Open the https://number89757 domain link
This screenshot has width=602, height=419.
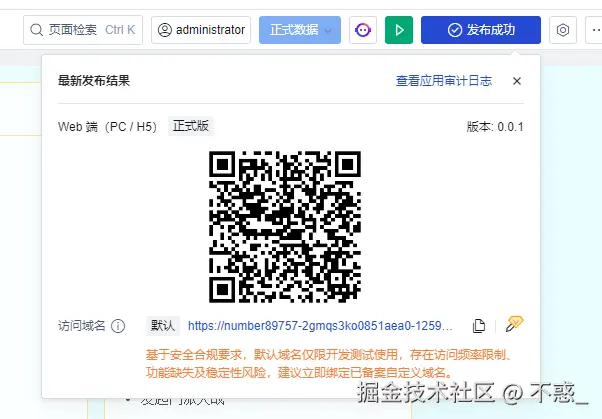click(320, 326)
